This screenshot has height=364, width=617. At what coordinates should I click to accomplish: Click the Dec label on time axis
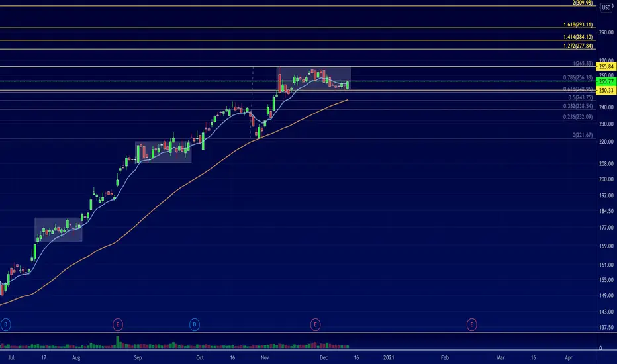click(324, 357)
